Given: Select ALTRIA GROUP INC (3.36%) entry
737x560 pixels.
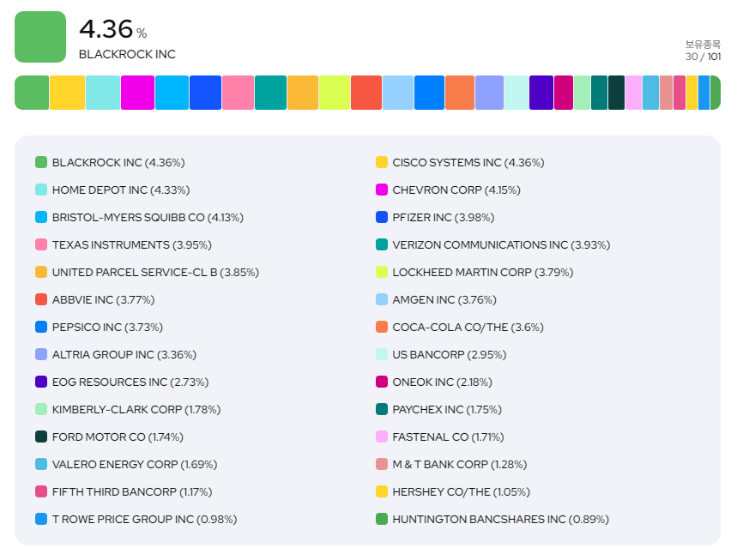Looking at the screenshot, I should 116,355.
